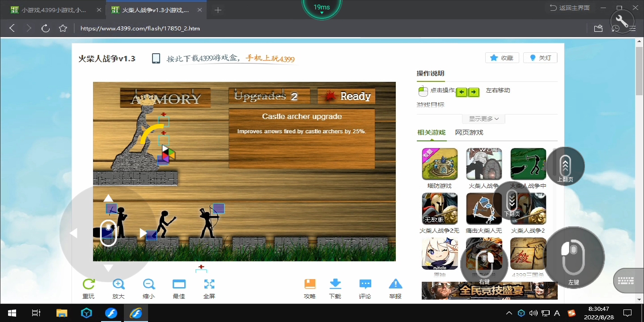Tap the 下翻页 page-down overlay button
Viewport: 644px width, 322px height.
click(512, 201)
